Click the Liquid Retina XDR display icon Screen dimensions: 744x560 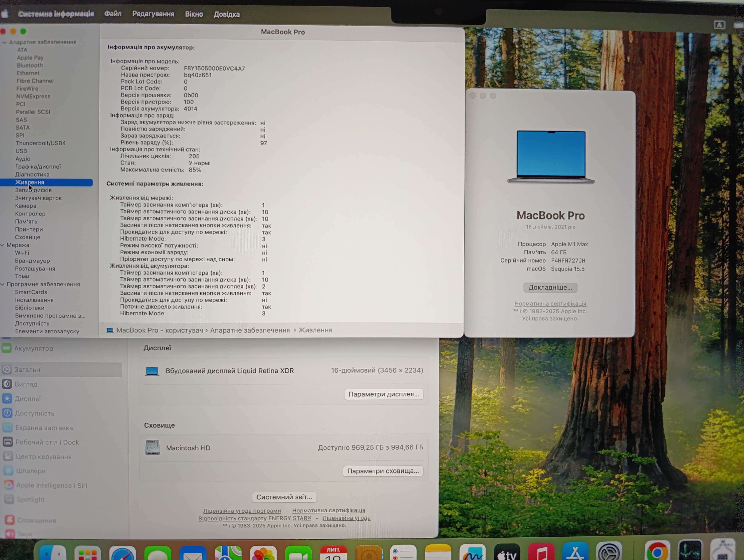152,371
